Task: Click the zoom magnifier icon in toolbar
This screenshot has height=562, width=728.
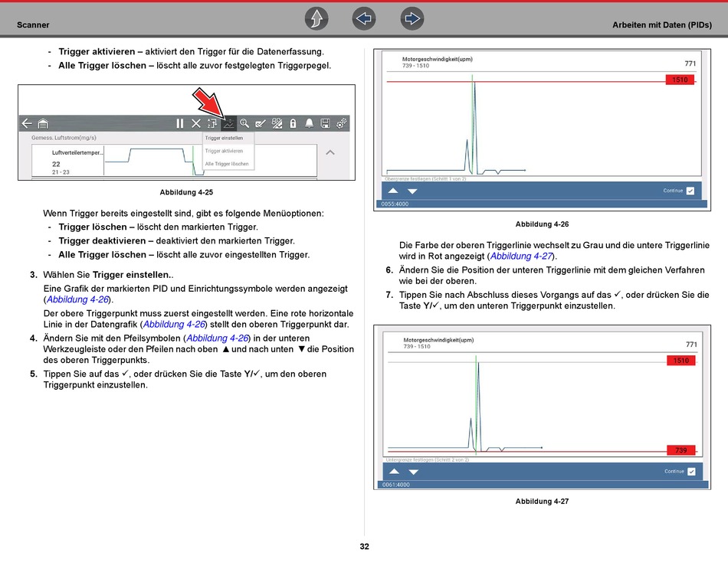Action: coord(244,123)
